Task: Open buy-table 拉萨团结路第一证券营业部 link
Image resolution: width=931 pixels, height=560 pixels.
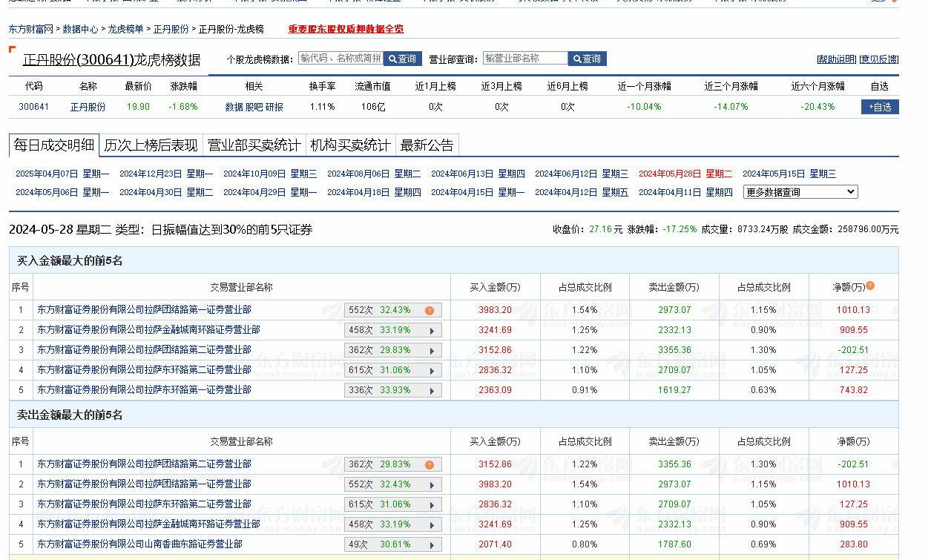Action: [x=144, y=309]
